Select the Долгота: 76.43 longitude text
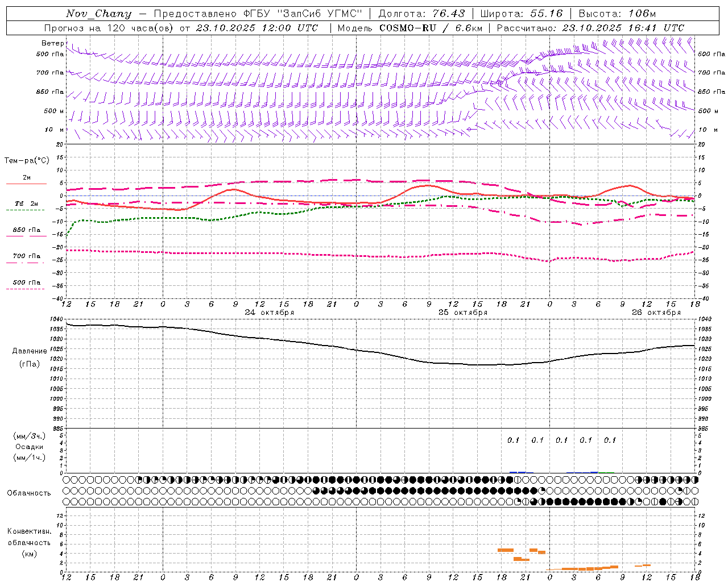728x582 pixels. tap(421, 14)
